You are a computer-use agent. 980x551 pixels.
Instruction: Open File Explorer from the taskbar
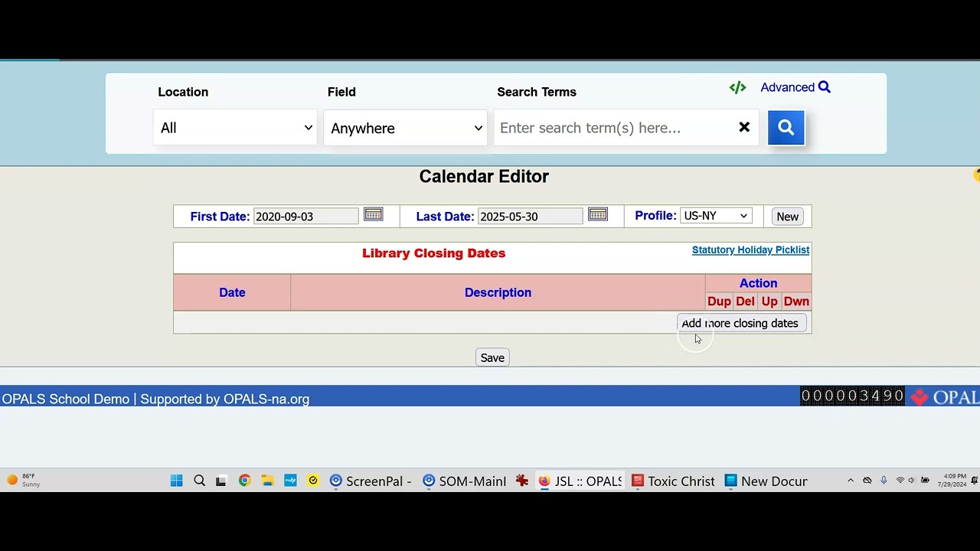coord(267,481)
